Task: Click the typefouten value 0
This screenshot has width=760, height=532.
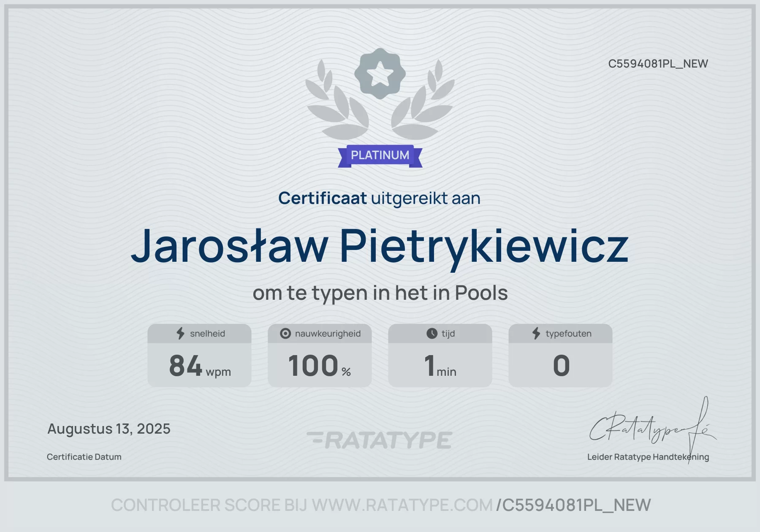Action: tap(561, 366)
